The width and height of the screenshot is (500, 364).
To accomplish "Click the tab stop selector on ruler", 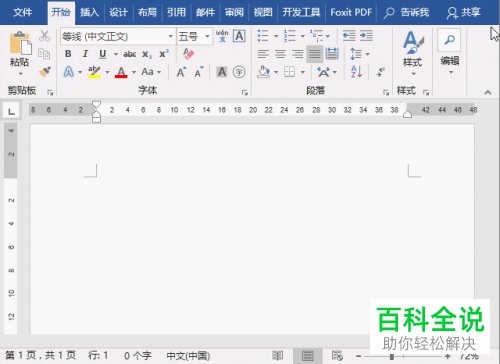I will click(x=12, y=111).
